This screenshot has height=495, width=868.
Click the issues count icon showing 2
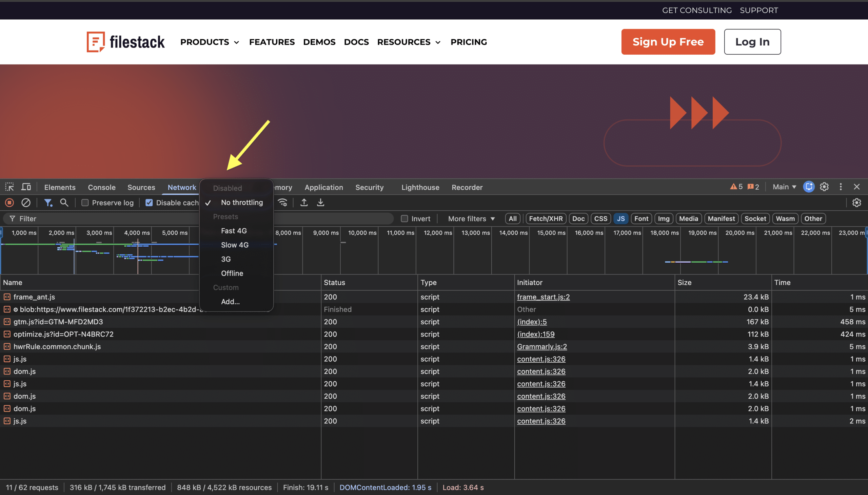(x=753, y=187)
